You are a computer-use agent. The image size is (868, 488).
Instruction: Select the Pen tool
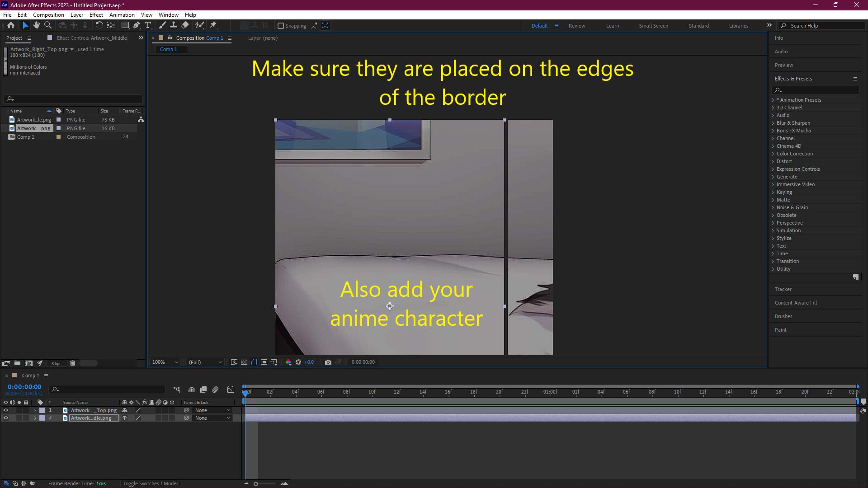[x=137, y=25]
